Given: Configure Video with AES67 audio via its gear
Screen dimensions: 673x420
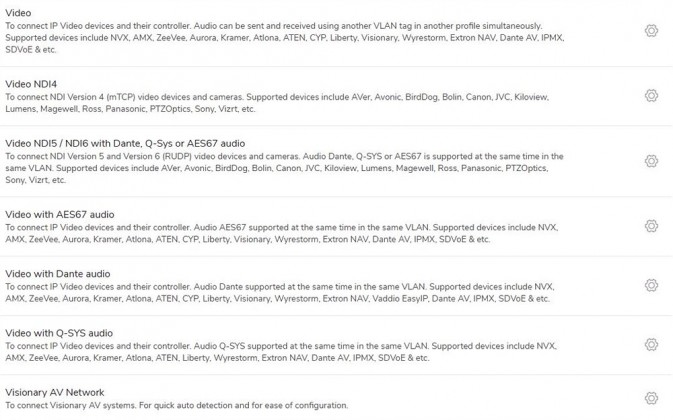Looking at the screenshot, I should (x=651, y=226).
